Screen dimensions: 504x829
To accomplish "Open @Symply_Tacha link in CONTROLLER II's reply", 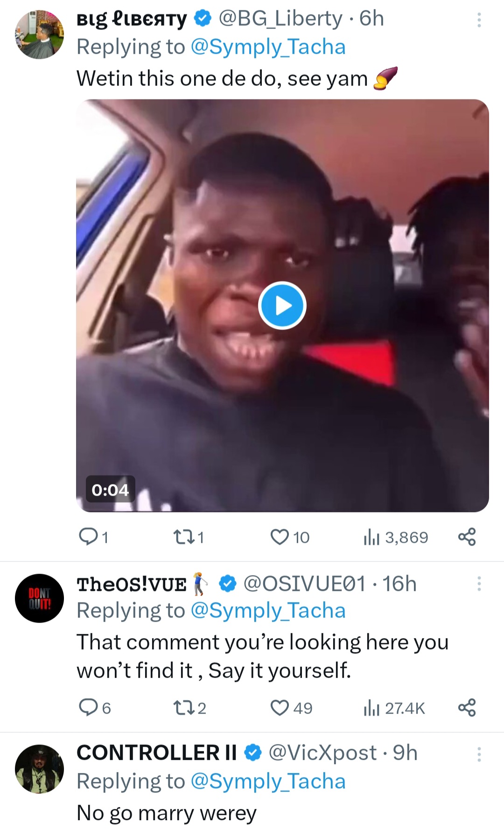I will coord(268,781).
